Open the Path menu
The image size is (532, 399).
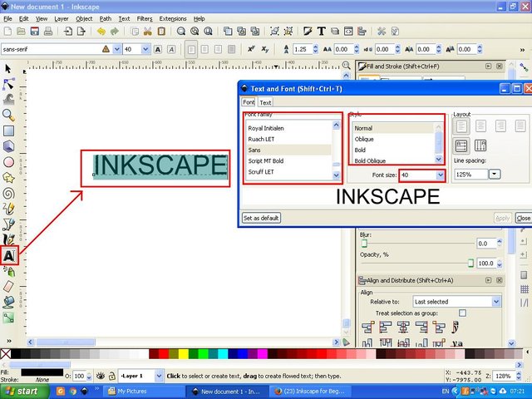click(106, 18)
